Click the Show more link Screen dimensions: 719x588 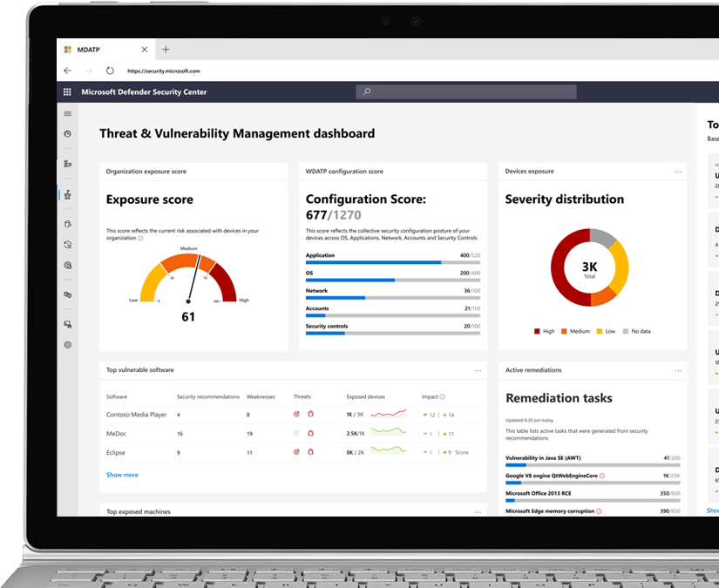[122, 475]
